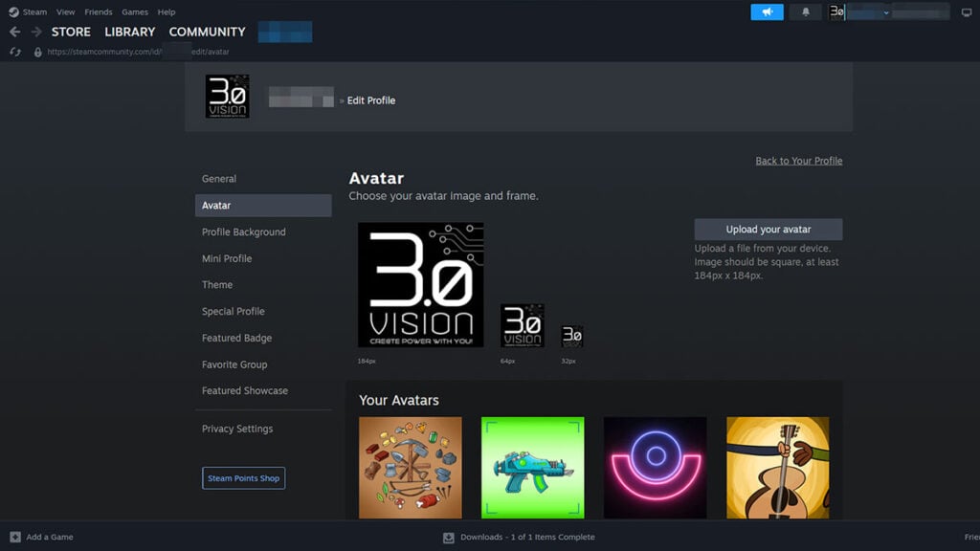Image resolution: width=980 pixels, height=551 pixels.
Task: Open the Games menu
Action: click(x=134, y=11)
